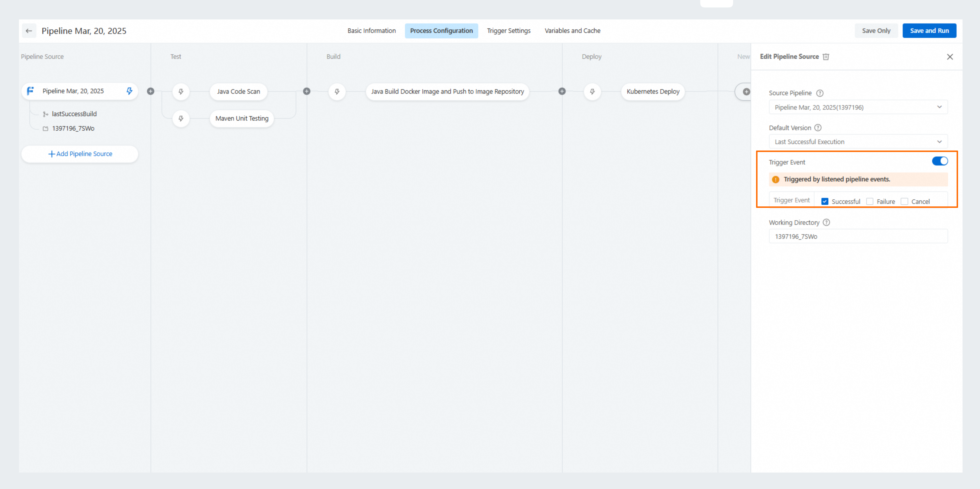The height and width of the screenshot is (489, 980).
Task: Click the lightning icon before Kubernetes Deploy
Action: [592, 92]
